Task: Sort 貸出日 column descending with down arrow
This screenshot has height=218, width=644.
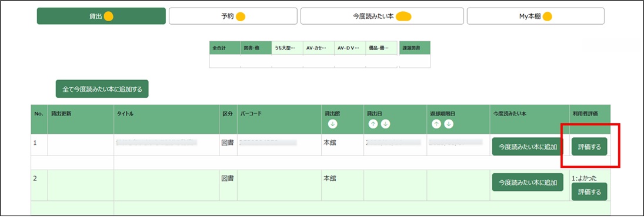Action: pos(385,124)
